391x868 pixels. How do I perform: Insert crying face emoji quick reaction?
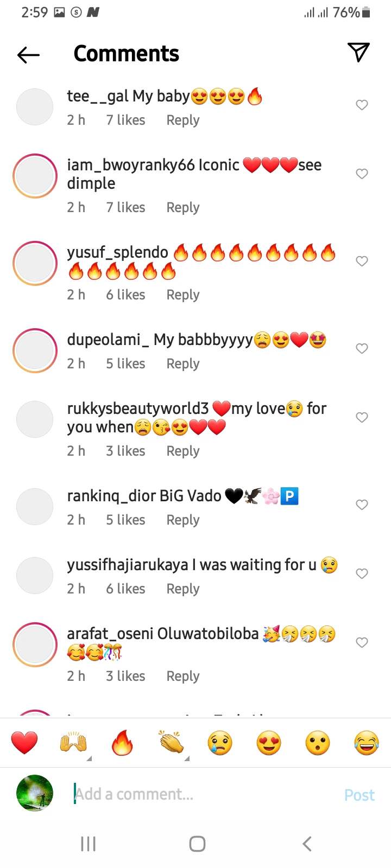220,743
